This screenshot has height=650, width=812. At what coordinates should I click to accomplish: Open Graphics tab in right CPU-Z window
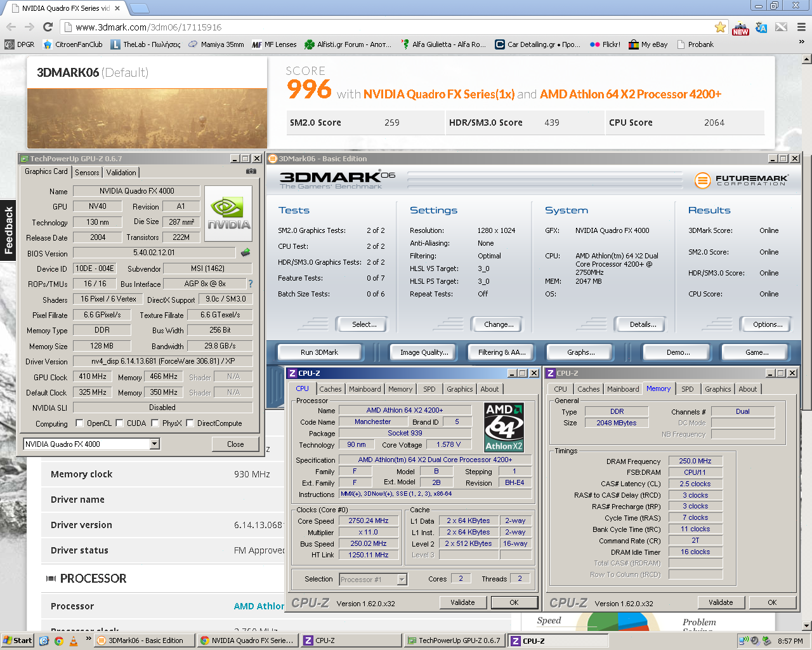718,389
